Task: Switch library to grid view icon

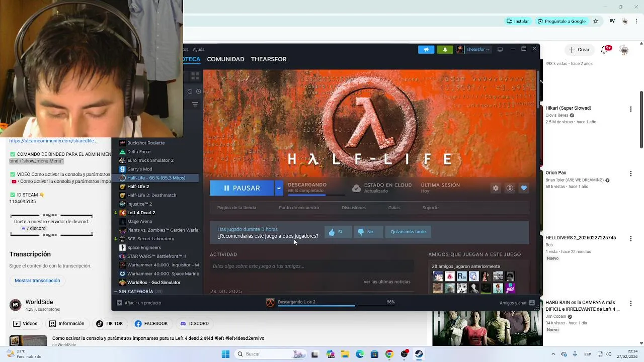Action: coord(195,76)
